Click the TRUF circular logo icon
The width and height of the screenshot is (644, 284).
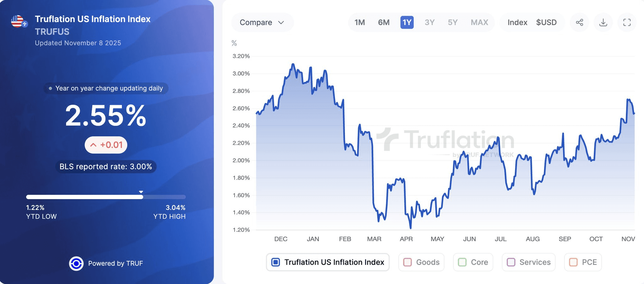76,264
